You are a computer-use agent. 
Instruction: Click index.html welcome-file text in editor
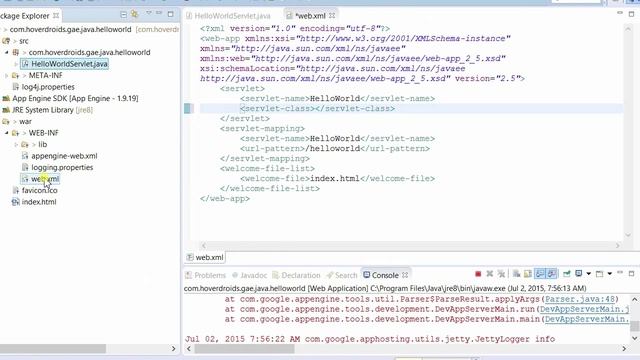[335, 178]
